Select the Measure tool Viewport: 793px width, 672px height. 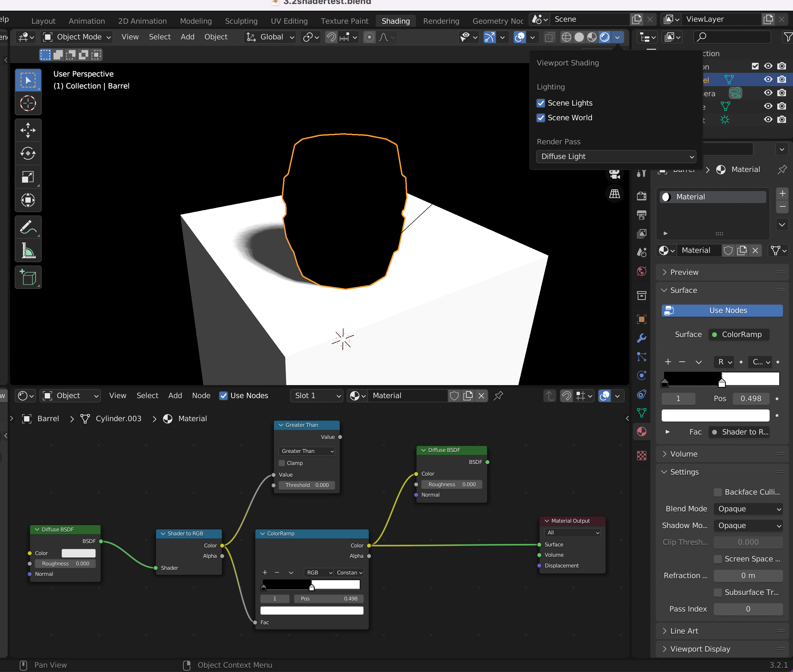point(28,251)
